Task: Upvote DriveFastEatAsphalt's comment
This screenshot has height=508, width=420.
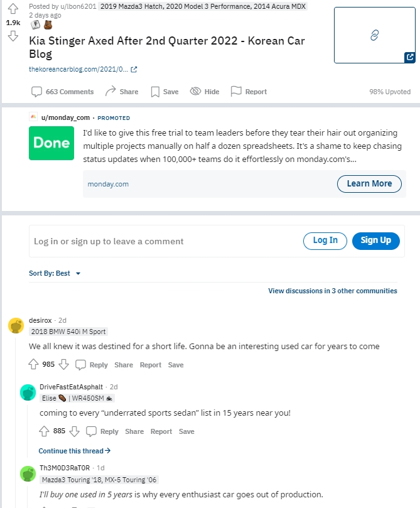Action: click(44, 431)
